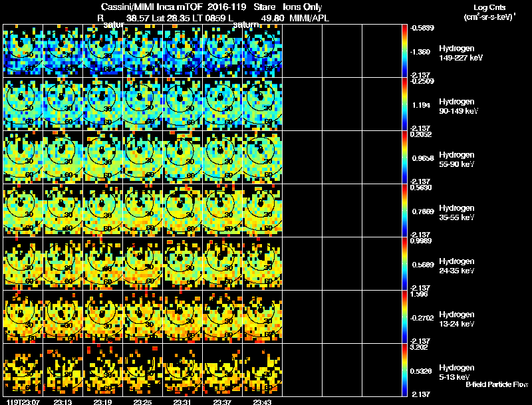The height and width of the screenshot is (405, 532).
Task: Click the color bar beside Hydrogen 55-90 keV
Action: pyautogui.click(x=404, y=158)
